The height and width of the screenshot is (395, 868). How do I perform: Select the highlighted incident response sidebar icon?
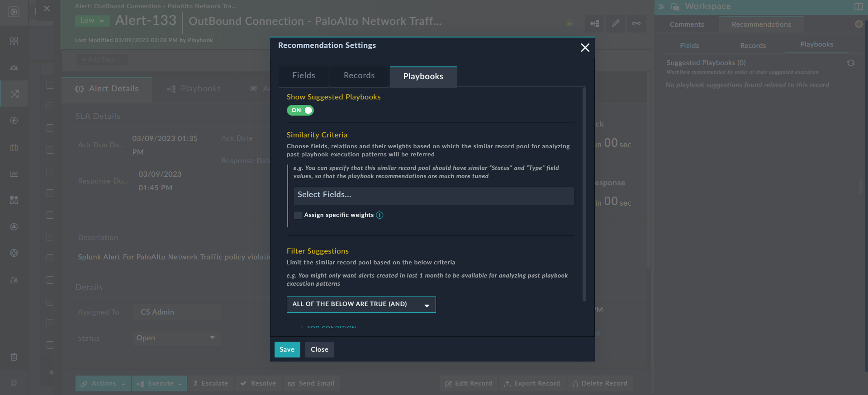tap(14, 94)
